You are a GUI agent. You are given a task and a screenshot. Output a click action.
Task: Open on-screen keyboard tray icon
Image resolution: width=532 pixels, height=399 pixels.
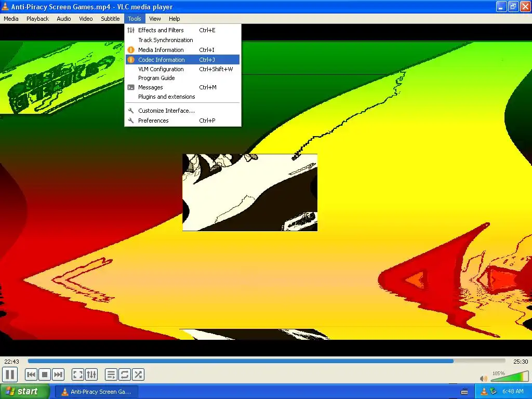tap(464, 392)
